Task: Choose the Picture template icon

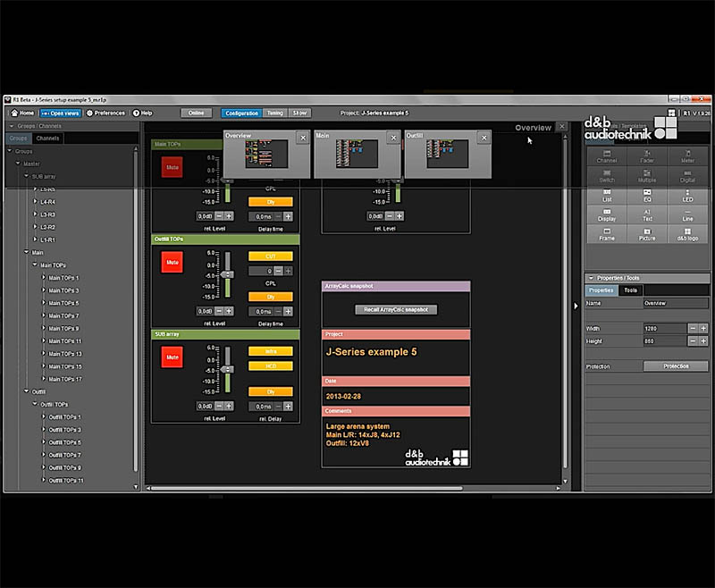Action: tap(646, 234)
